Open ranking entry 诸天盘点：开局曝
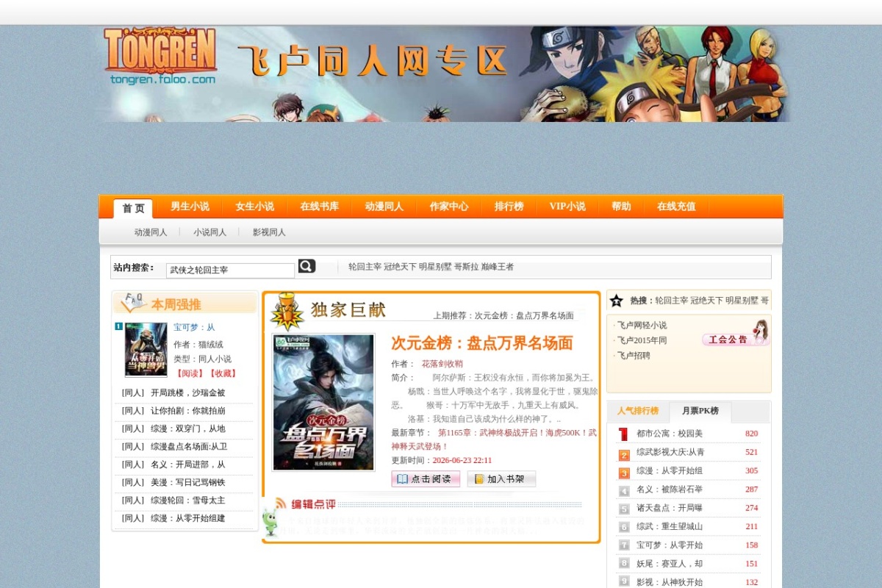The image size is (882, 588). point(670,508)
